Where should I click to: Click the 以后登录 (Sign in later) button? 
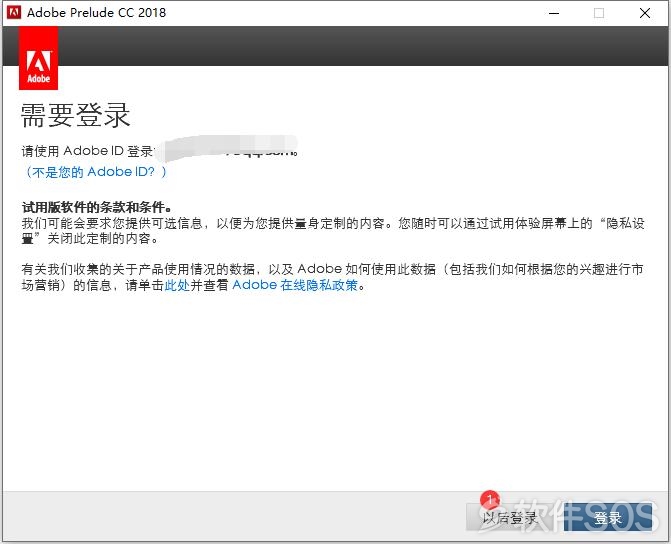pyautogui.click(x=511, y=518)
